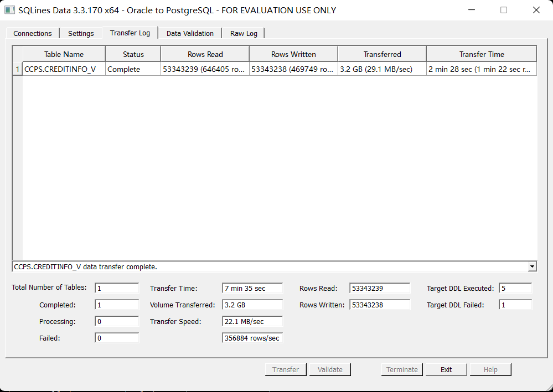Viewport: 553px width, 392px height.
Task: Click the Complete status cell
Action: click(x=133, y=69)
